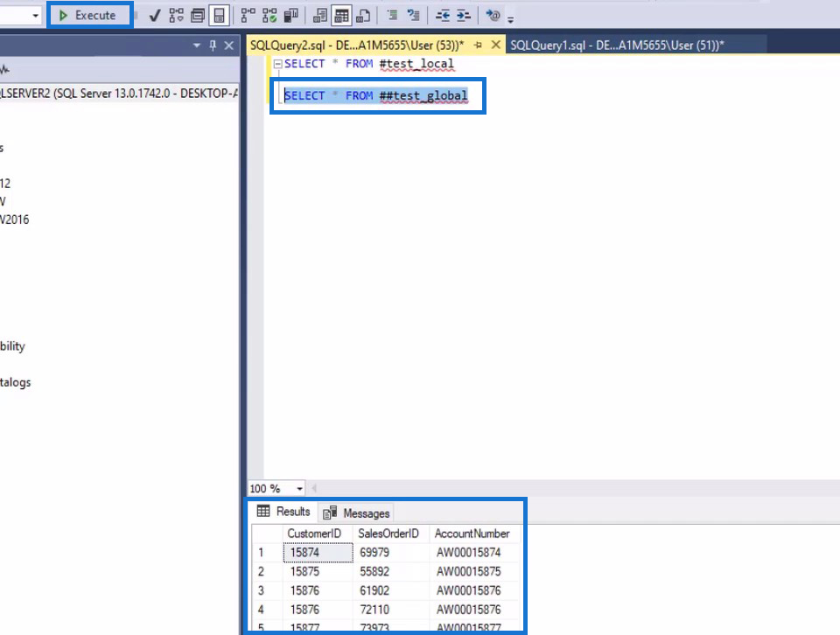Click the Decrease Indent icon

(442, 16)
